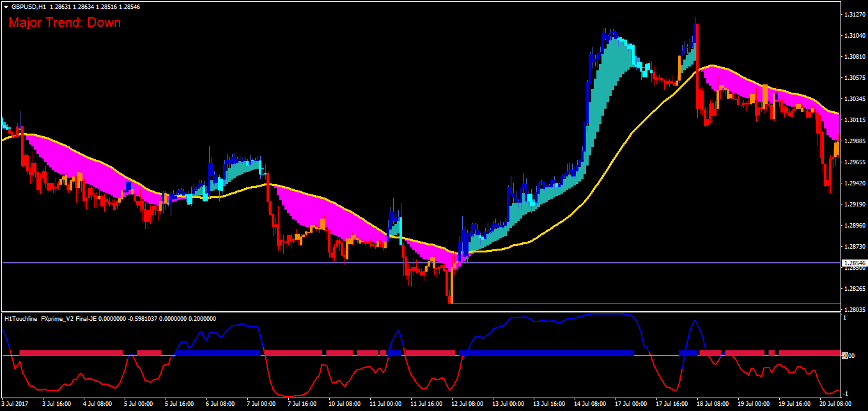Image resolution: width=868 pixels, height=411 pixels.
Task: Select the red "Major Trend: Down" label
Action: point(65,22)
